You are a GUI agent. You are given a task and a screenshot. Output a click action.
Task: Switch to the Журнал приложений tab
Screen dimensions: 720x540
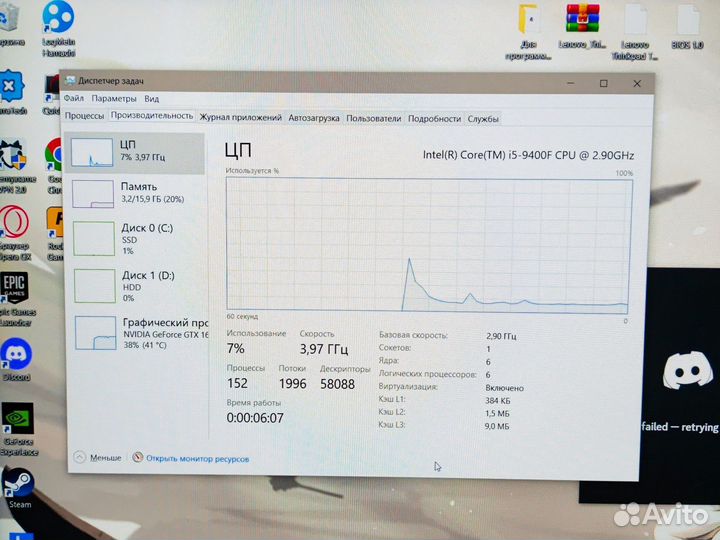241,118
